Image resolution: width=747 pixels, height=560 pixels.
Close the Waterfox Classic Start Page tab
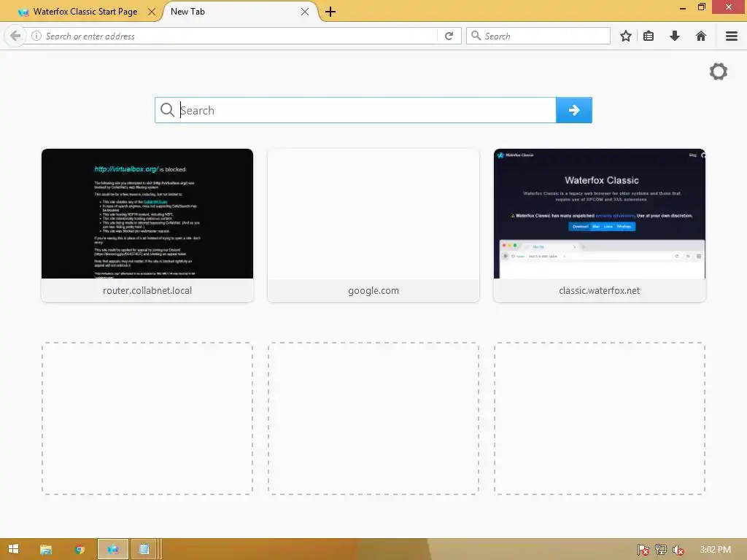pos(152,12)
